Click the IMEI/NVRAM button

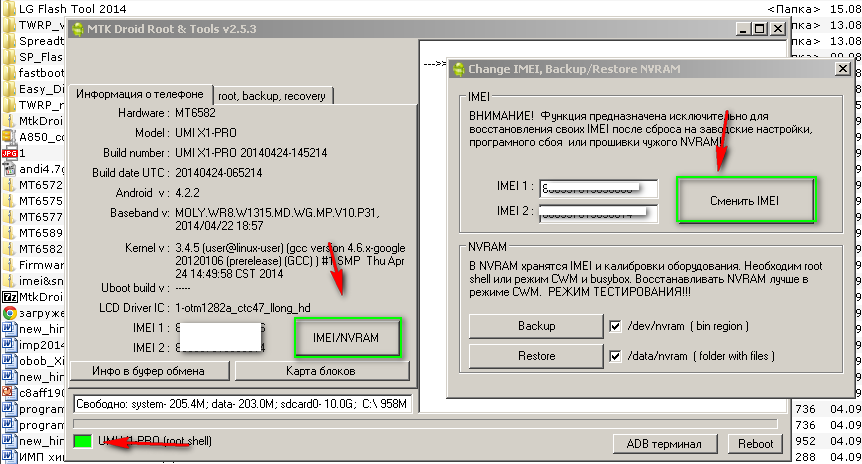point(346,338)
